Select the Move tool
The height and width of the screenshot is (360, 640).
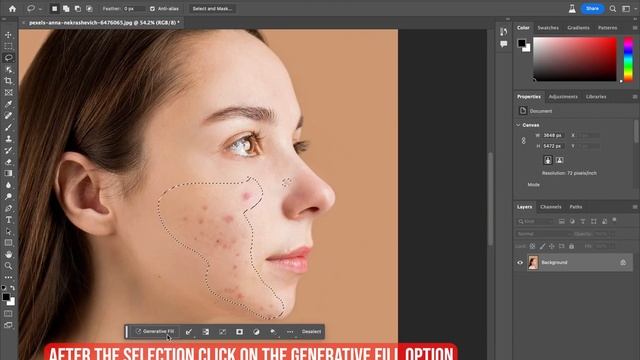point(8,35)
